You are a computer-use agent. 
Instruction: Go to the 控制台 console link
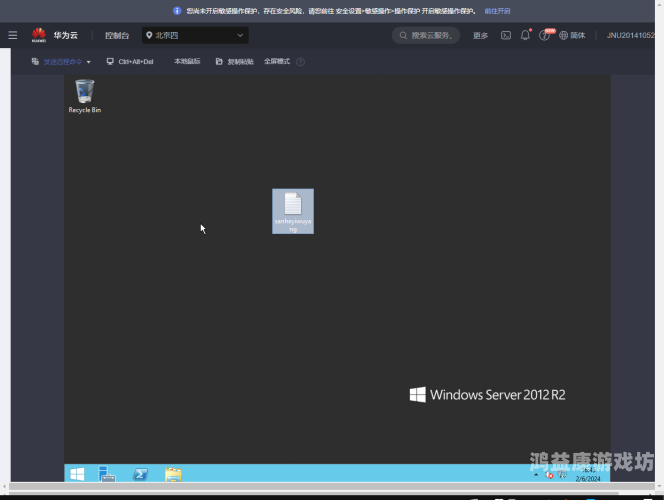pyautogui.click(x=117, y=36)
